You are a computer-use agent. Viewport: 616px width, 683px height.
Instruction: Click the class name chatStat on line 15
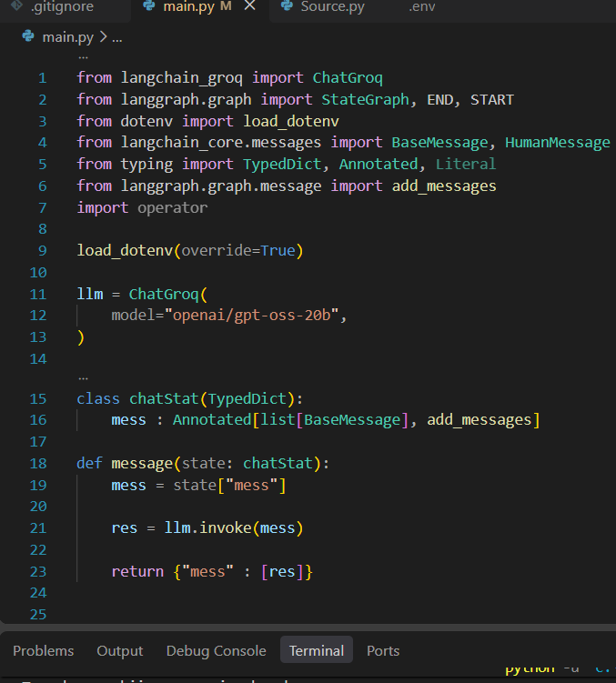coord(164,398)
